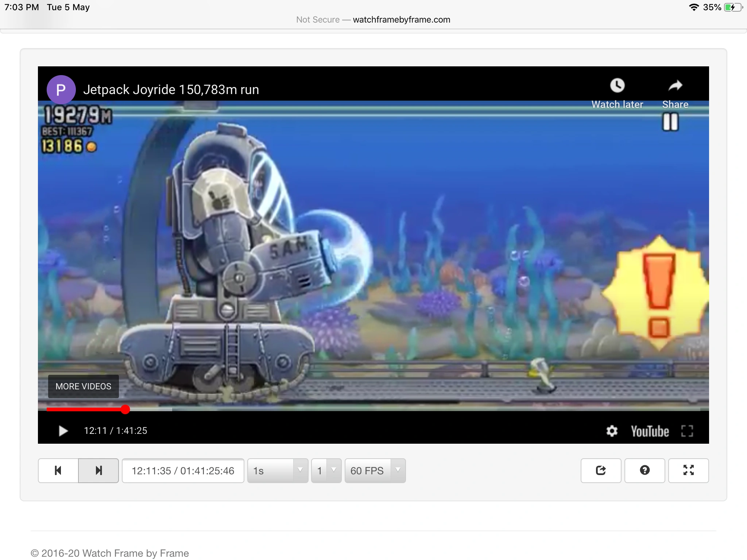Open the 1s step size dropdown
The height and width of the screenshot is (560, 747).
(x=278, y=471)
